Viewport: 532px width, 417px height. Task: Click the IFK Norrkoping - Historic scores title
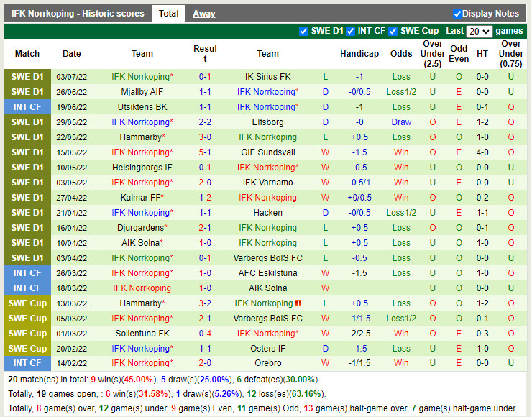[78, 14]
